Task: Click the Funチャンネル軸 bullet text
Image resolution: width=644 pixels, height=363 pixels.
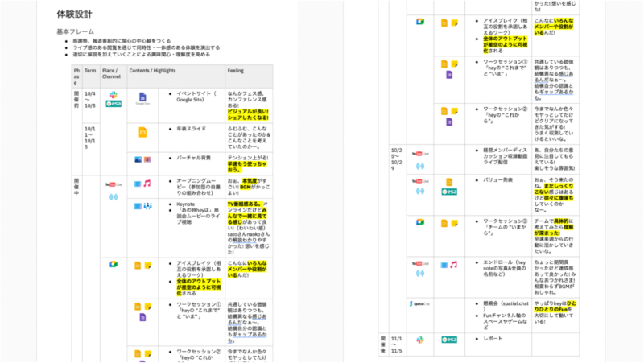Action: 505,321
